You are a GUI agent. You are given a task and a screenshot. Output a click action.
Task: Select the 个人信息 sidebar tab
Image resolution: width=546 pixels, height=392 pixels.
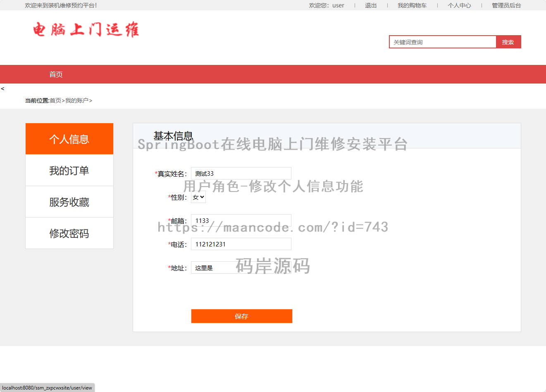pyautogui.click(x=69, y=139)
